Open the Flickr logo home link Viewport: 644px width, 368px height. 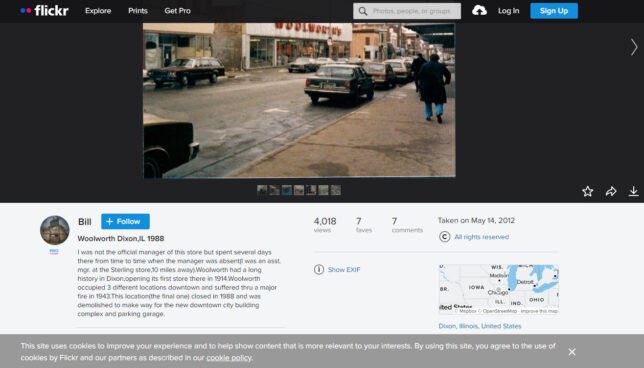pos(44,11)
